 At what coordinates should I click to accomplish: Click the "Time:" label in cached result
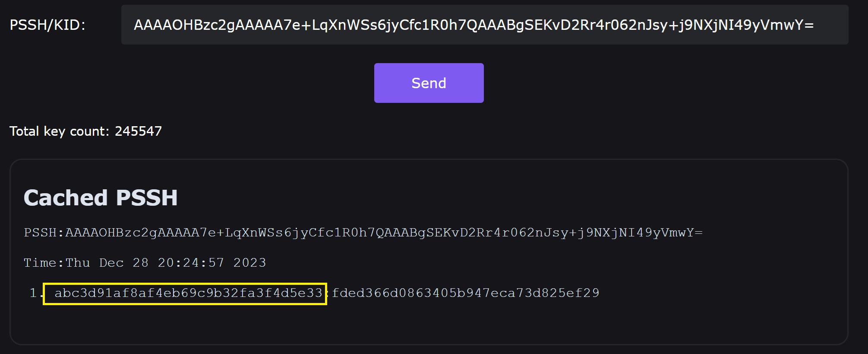click(44, 263)
